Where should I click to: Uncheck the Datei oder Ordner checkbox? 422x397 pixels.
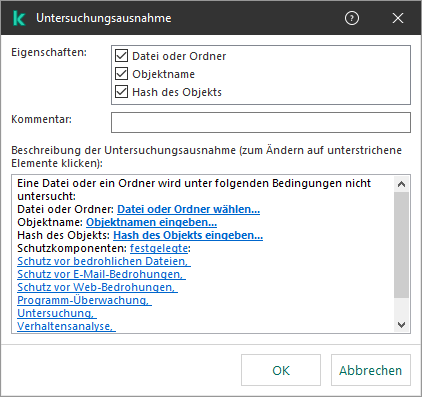[x=121, y=56]
